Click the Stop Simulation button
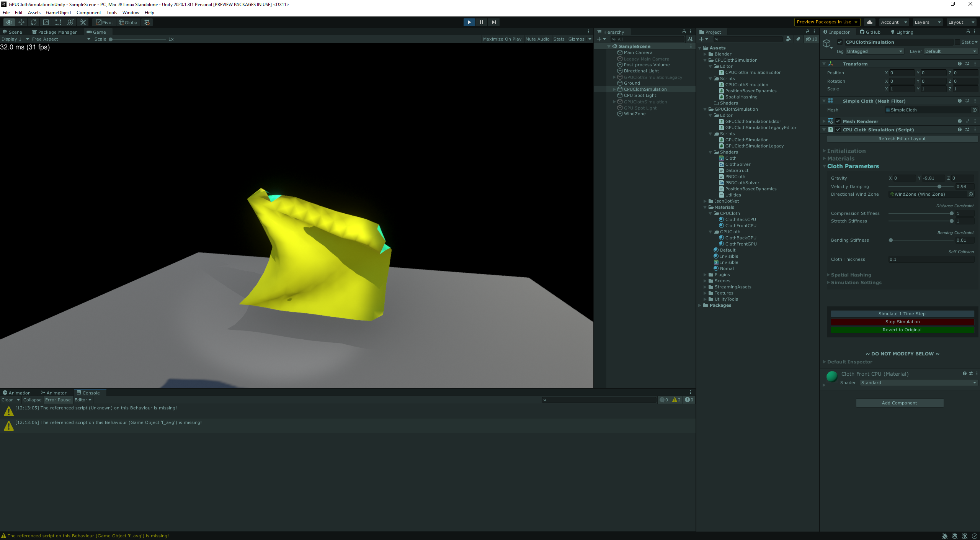Image resolution: width=980 pixels, height=540 pixels. pos(902,322)
